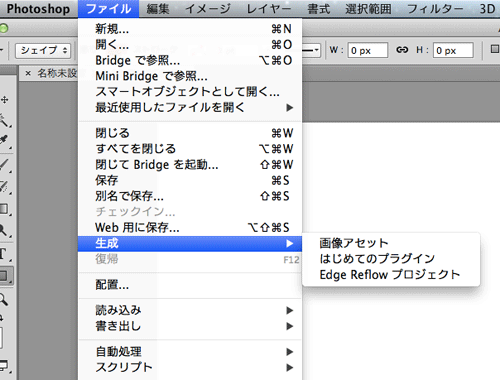Select the Brush tool

pyautogui.click(x=4, y=165)
